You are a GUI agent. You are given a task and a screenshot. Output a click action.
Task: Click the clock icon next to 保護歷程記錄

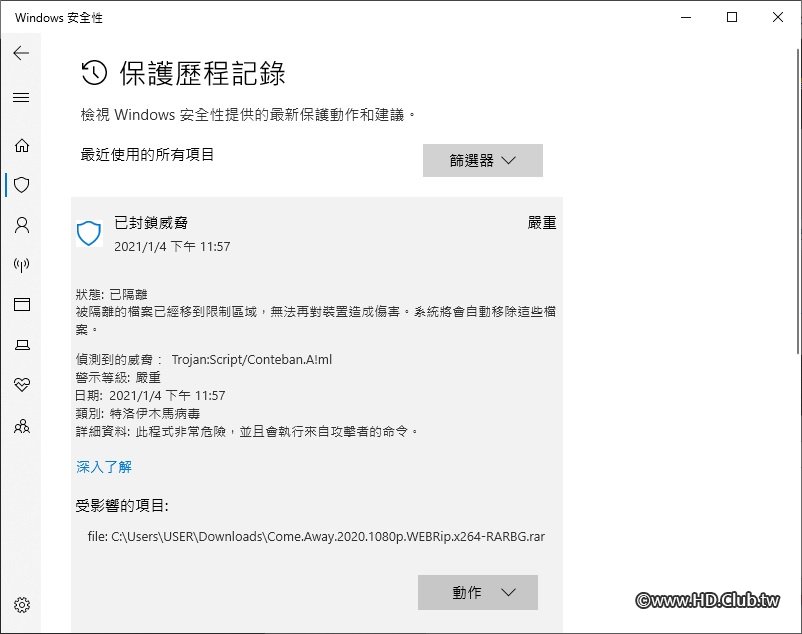click(x=91, y=72)
